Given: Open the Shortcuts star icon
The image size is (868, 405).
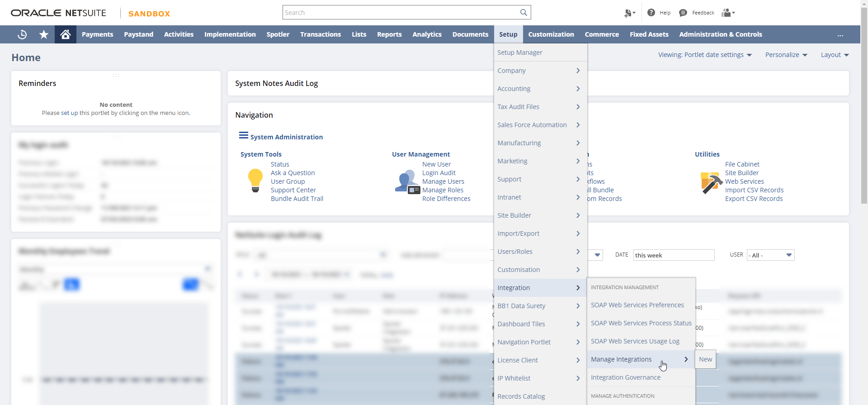Looking at the screenshot, I should tap(44, 34).
